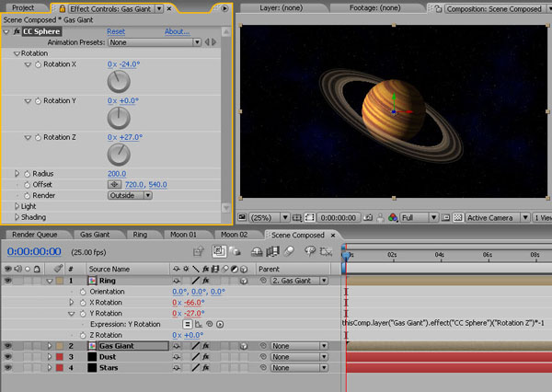Hide the Dust layer with eye icon
This screenshot has height=392, width=552.
(6, 356)
